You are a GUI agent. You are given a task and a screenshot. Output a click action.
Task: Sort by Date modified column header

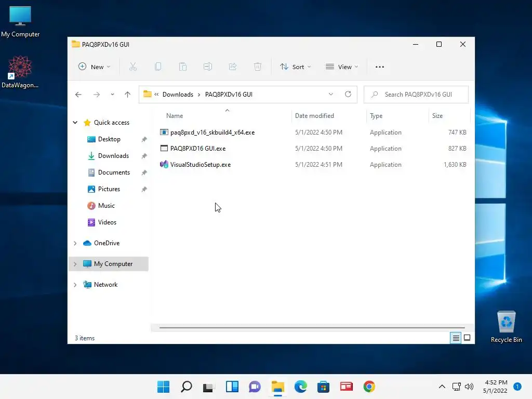point(314,116)
